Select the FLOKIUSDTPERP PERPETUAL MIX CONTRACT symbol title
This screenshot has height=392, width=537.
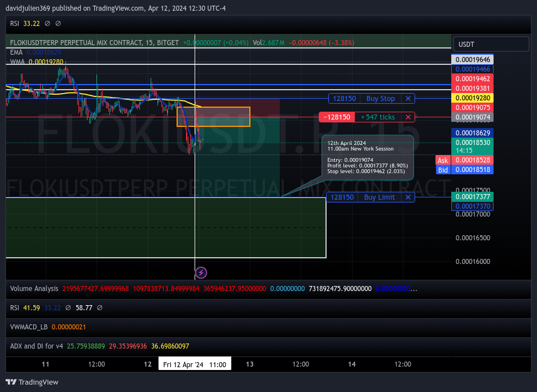coord(94,43)
